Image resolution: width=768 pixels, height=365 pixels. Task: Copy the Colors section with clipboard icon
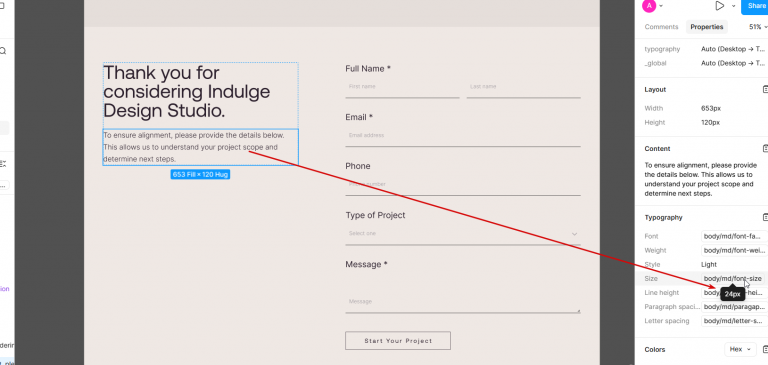pyautogui.click(x=765, y=349)
